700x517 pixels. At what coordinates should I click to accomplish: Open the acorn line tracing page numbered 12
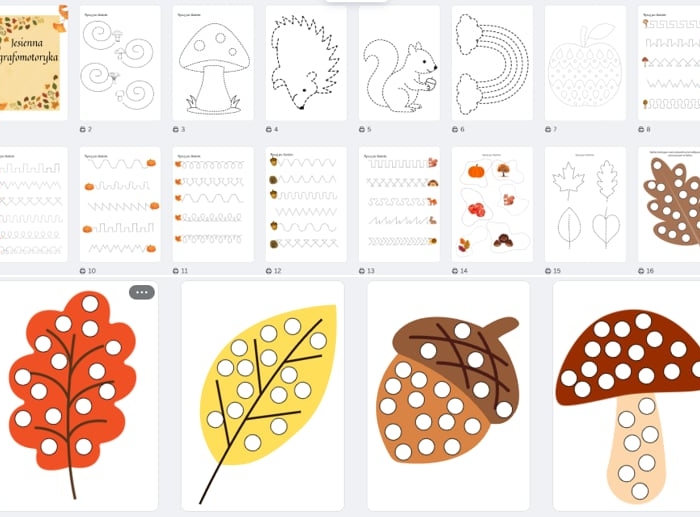pyautogui.click(x=306, y=204)
